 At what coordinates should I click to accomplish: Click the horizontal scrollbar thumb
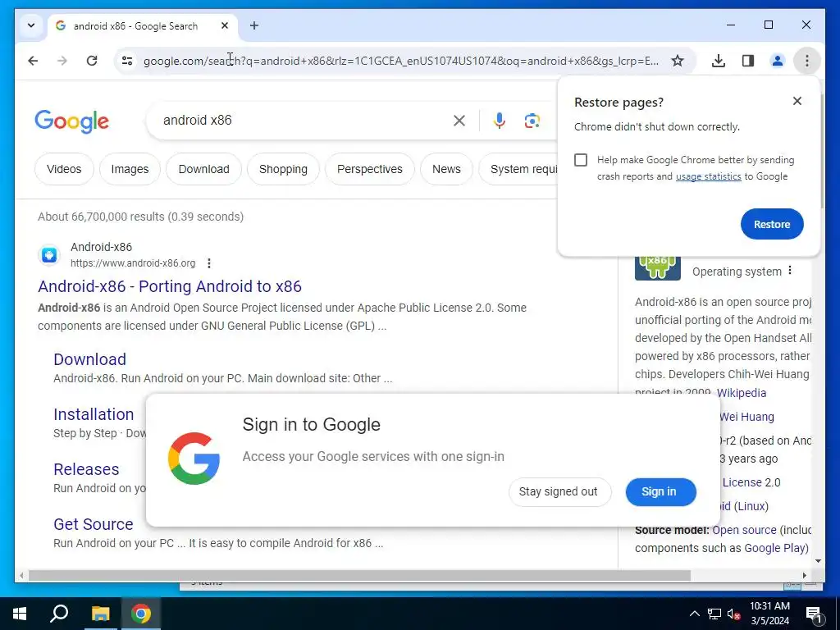[x=359, y=575]
